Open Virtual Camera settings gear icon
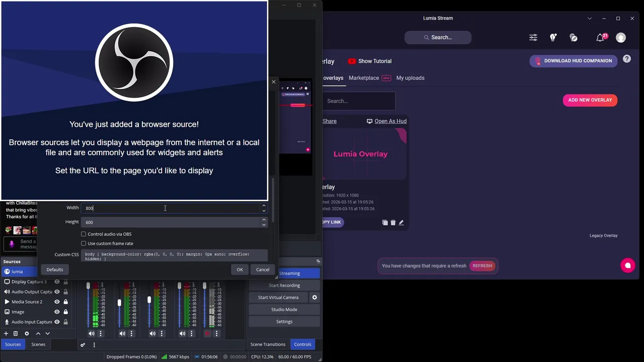This screenshot has height=362, width=644. click(x=314, y=298)
